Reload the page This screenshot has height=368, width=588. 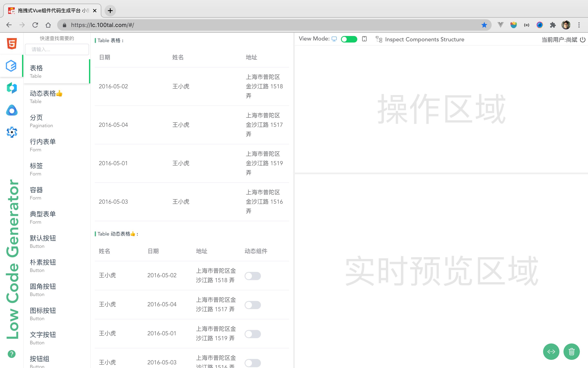tap(35, 25)
